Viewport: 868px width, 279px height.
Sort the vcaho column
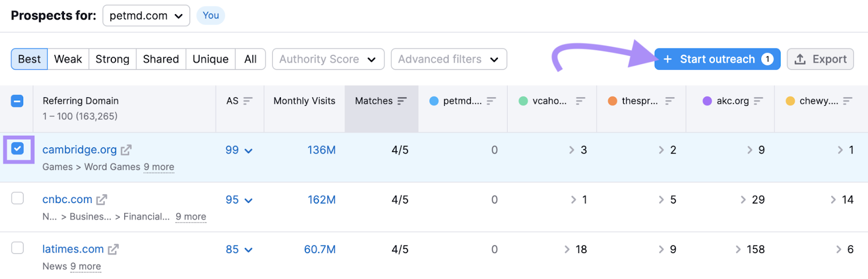(580, 101)
